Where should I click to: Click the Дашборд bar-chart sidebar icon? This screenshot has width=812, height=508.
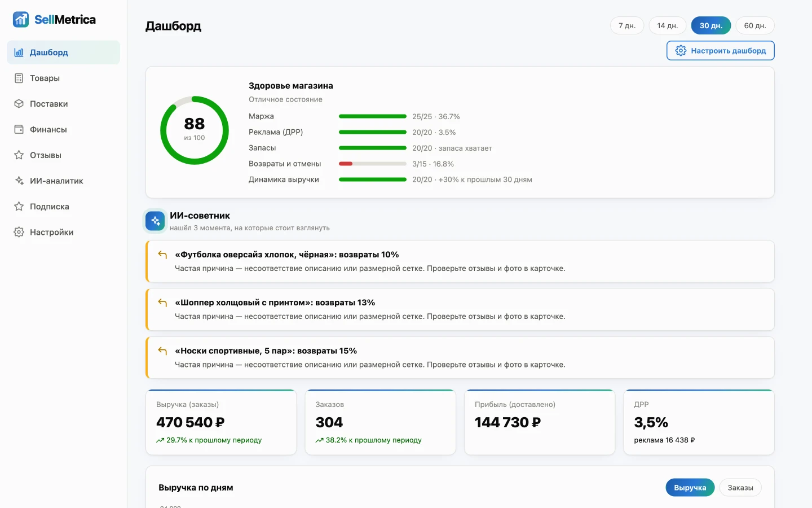pyautogui.click(x=19, y=52)
